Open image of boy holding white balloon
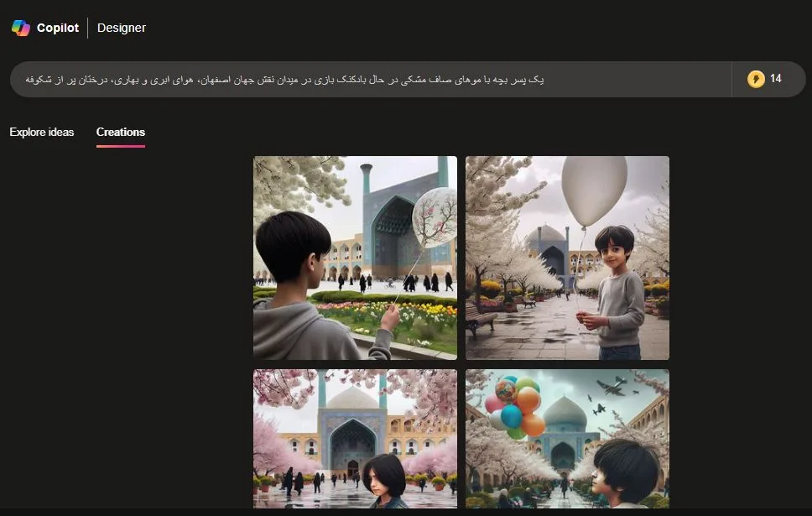 click(x=568, y=258)
